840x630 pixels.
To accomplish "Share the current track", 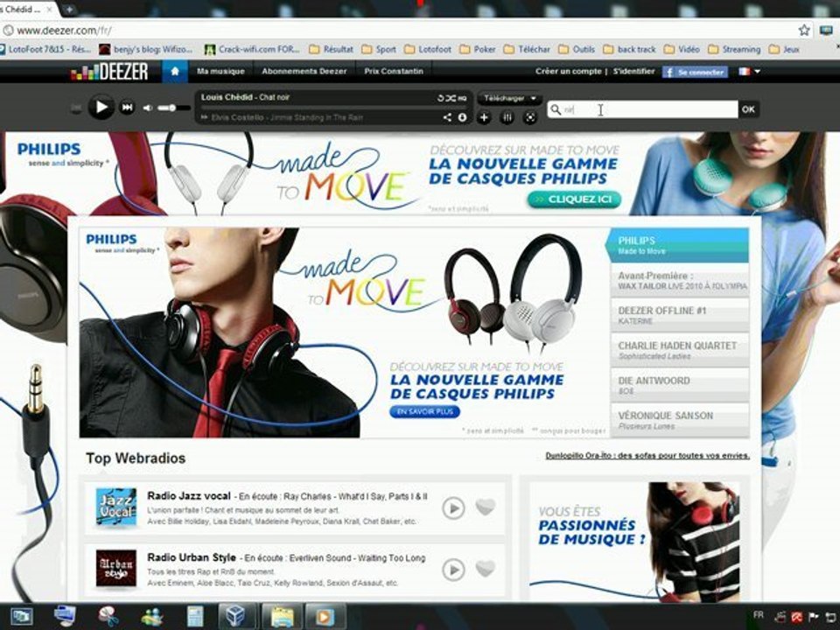I will [x=447, y=117].
